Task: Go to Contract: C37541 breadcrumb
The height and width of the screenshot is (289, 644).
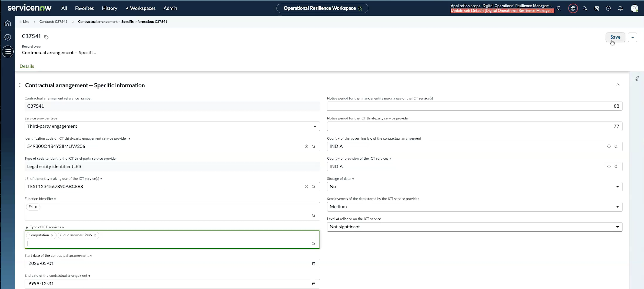Action: [x=53, y=21]
